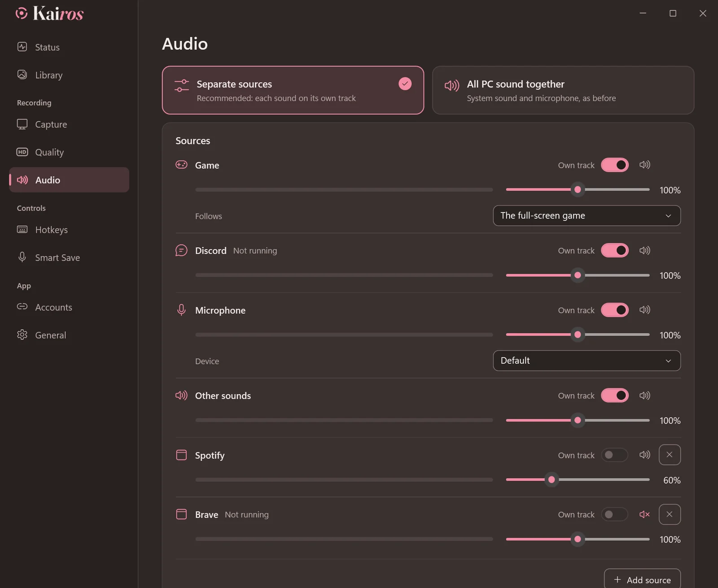Toggle Own track for Microphone
Viewport: 718px width, 588px height.
point(615,310)
